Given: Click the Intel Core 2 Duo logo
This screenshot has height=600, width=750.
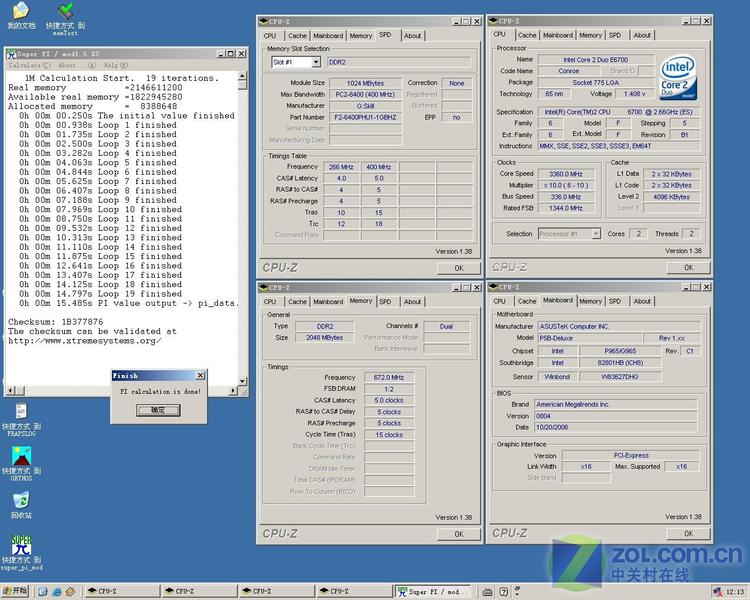Looking at the screenshot, I should pyautogui.click(x=678, y=78).
